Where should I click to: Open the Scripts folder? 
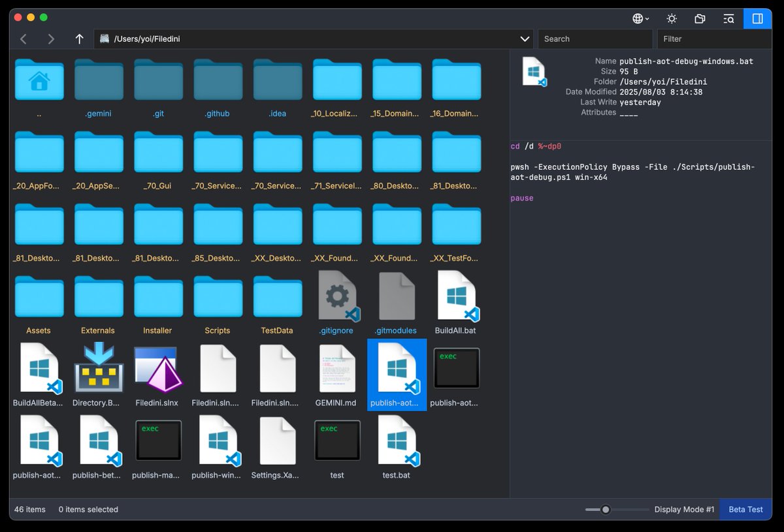coord(218,296)
